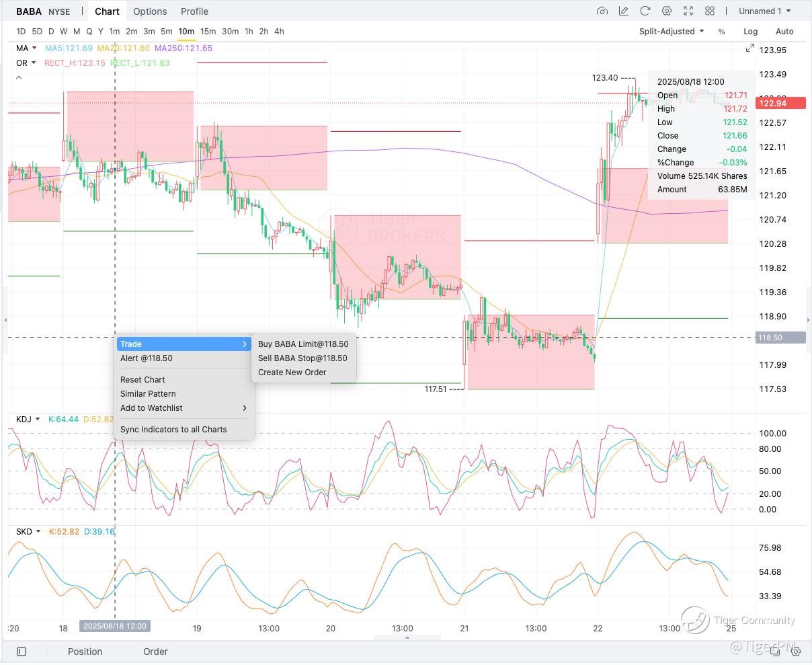Click the right edge panel collapse arrow
Viewport: 812px width, 665px height.
(x=807, y=320)
